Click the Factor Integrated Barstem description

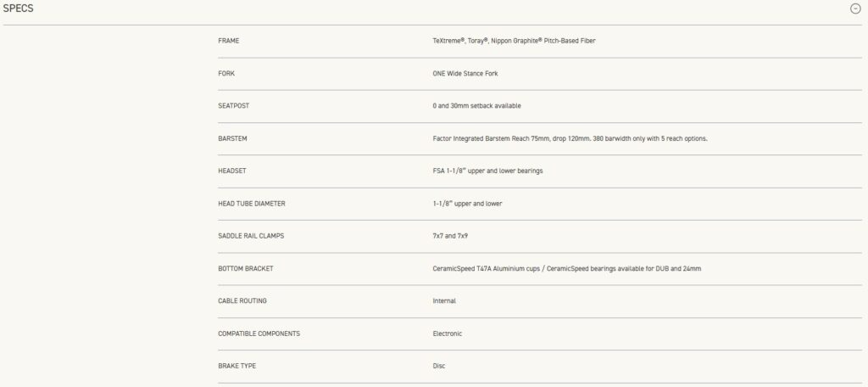tap(570, 138)
